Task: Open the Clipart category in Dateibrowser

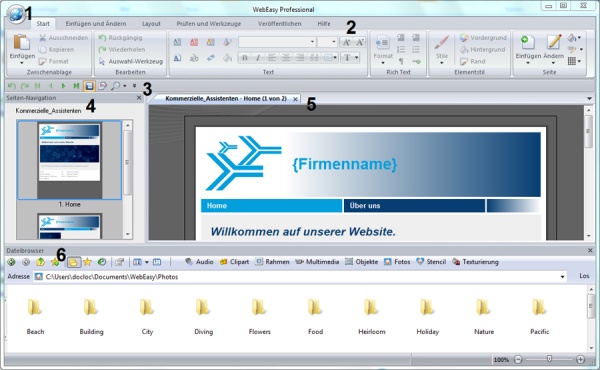Action: click(234, 262)
